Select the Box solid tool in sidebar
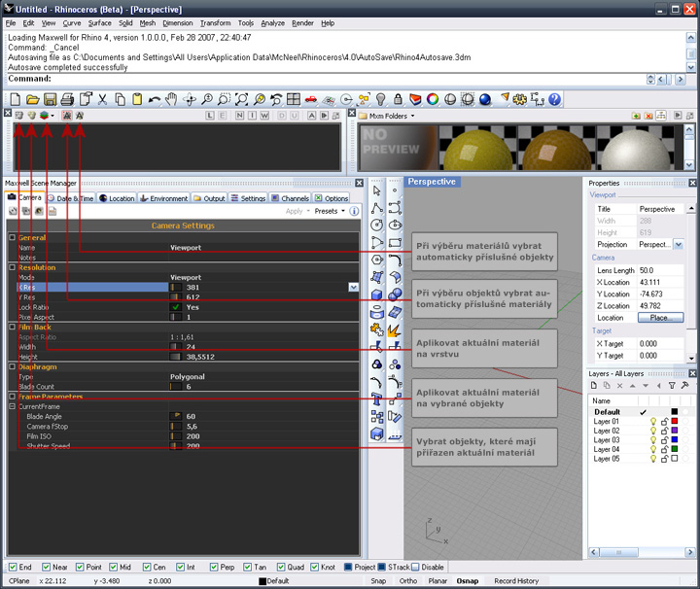This screenshot has height=589, width=700. [x=377, y=294]
